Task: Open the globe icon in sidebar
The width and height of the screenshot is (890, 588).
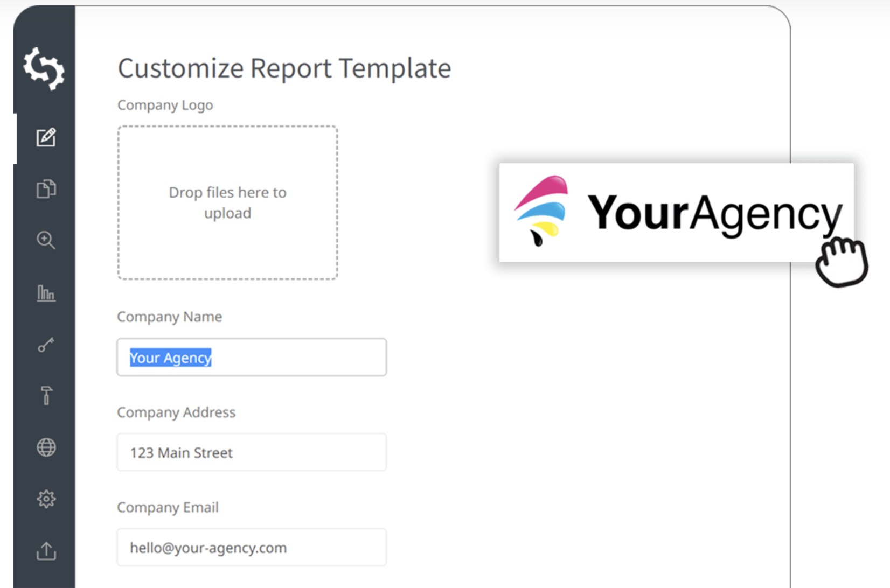Action: click(x=46, y=447)
